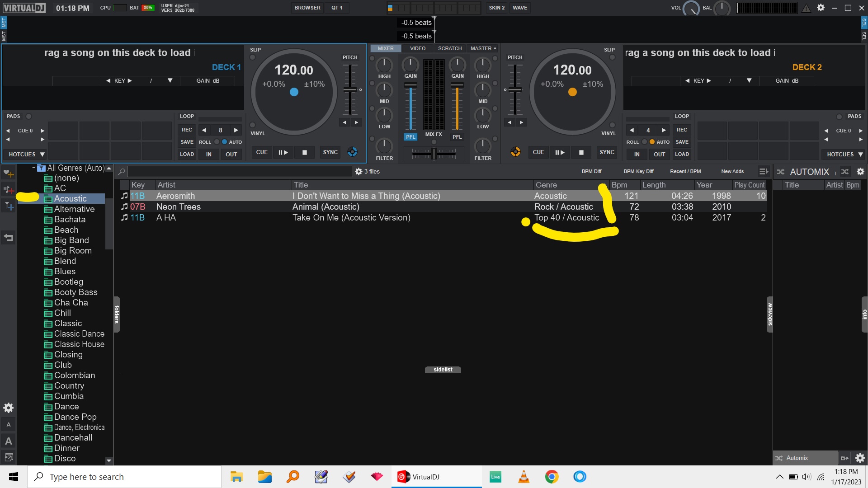
Task: Switch mixer to SCRATCH tab
Action: pos(450,48)
